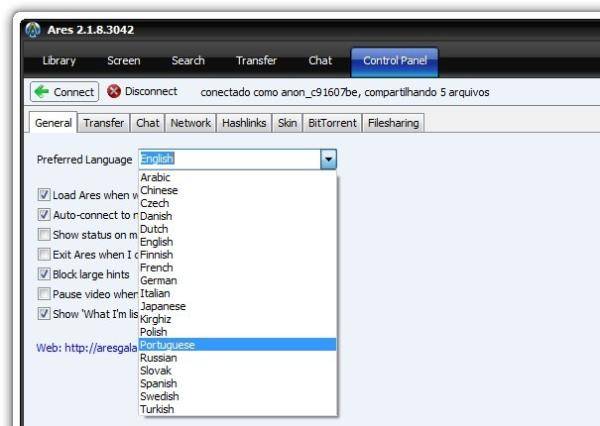The height and width of the screenshot is (426, 600).
Task: Choose Russian from the language list
Action: (x=238, y=358)
